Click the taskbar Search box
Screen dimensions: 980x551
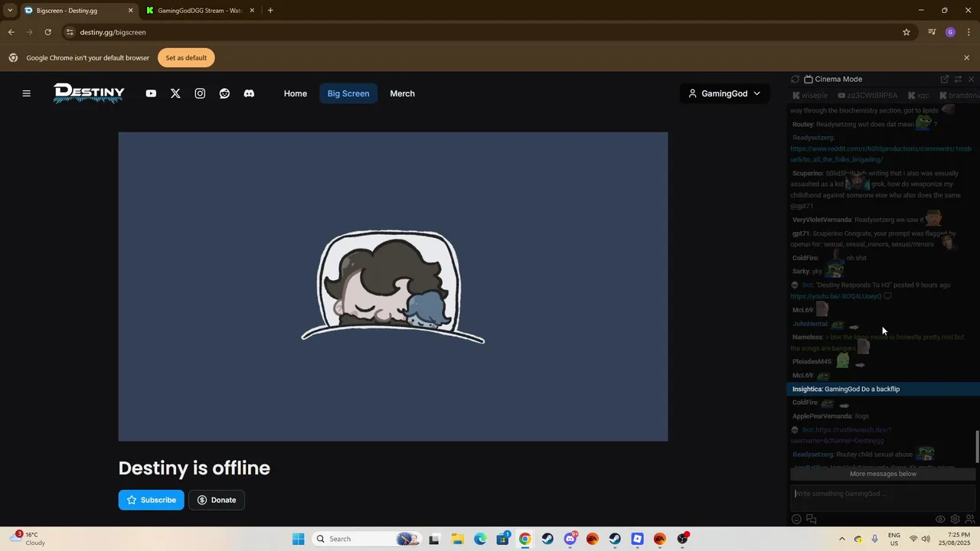367,539
